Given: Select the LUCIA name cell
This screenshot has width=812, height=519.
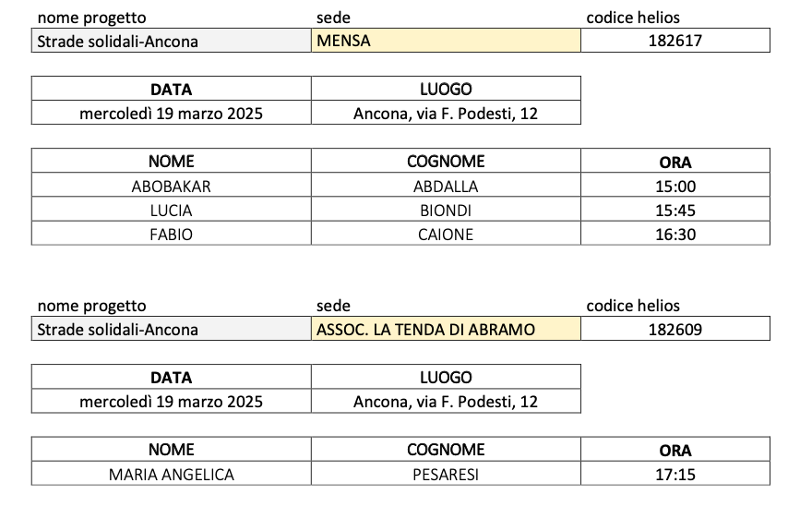Looking at the screenshot, I should point(171,210).
